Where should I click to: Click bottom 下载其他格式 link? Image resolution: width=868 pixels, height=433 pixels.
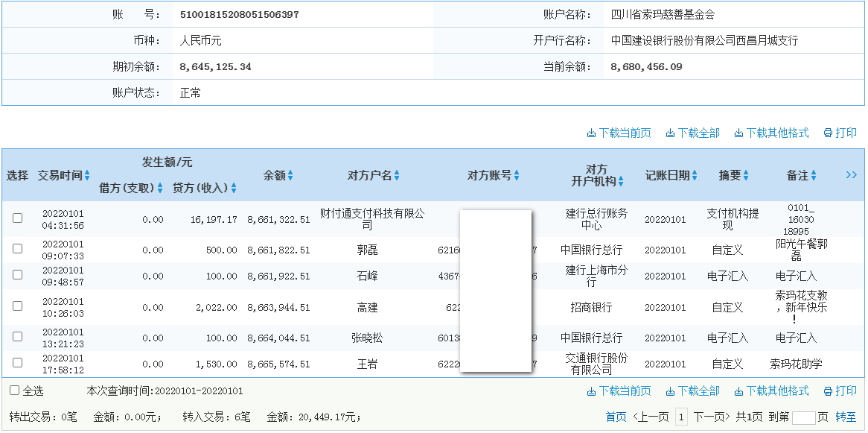[772, 391]
